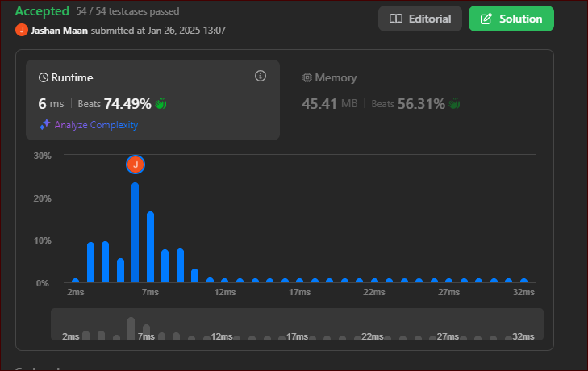Viewport: 588px width, 371px height.
Task: Click the Jashan Maan username
Action: click(59, 31)
